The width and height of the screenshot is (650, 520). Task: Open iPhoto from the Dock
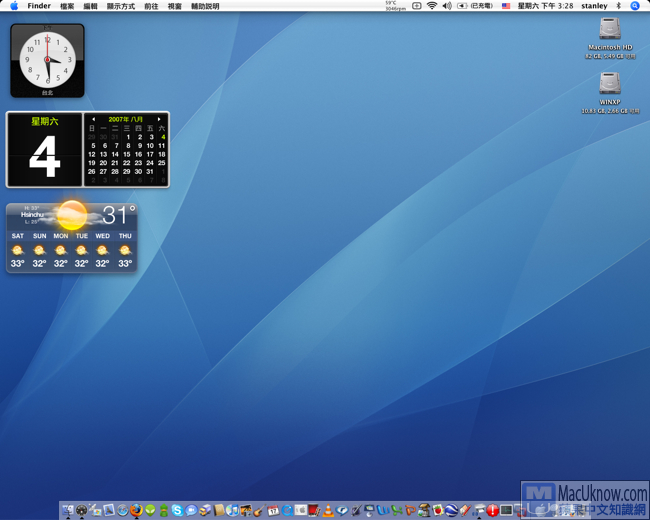click(x=246, y=510)
